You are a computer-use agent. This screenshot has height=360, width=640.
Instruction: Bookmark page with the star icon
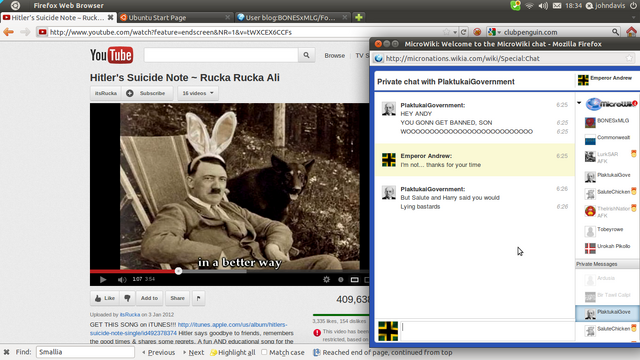coord(446,32)
